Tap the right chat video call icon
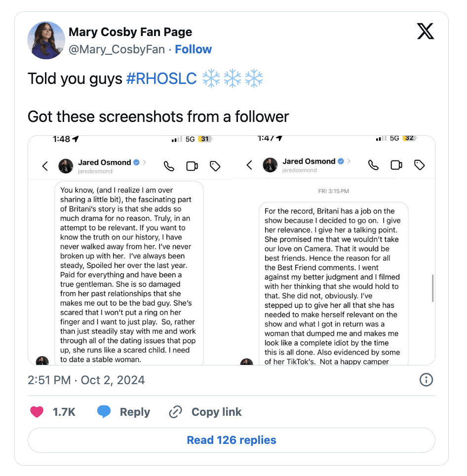Screen dimensions: 467x476 pos(396,165)
